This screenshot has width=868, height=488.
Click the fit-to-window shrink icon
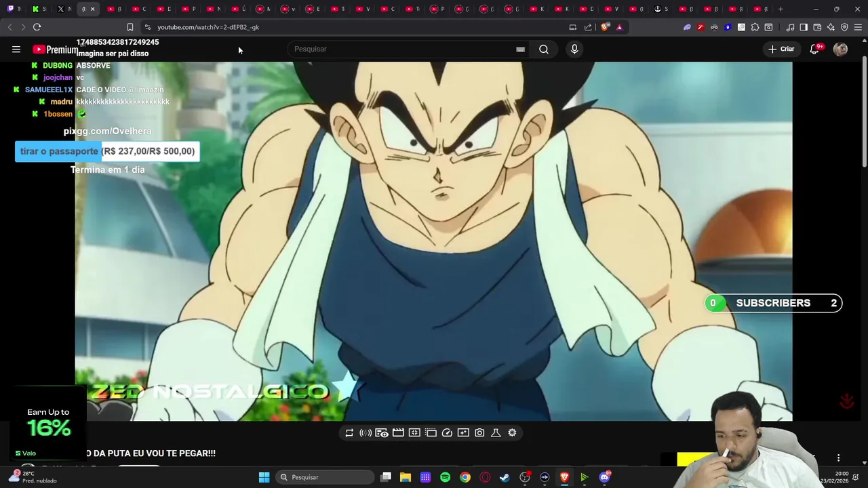[414, 432]
